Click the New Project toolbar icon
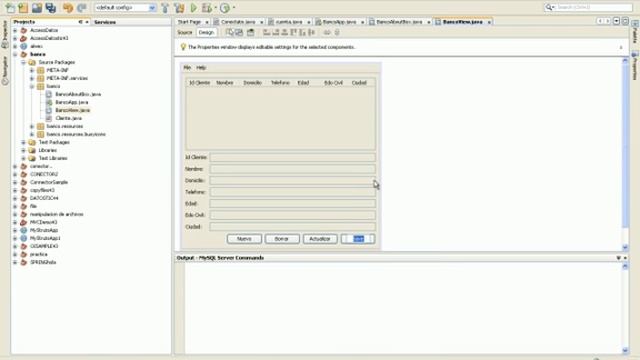Image resolution: width=640 pixels, height=360 pixels. [x=23, y=7]
